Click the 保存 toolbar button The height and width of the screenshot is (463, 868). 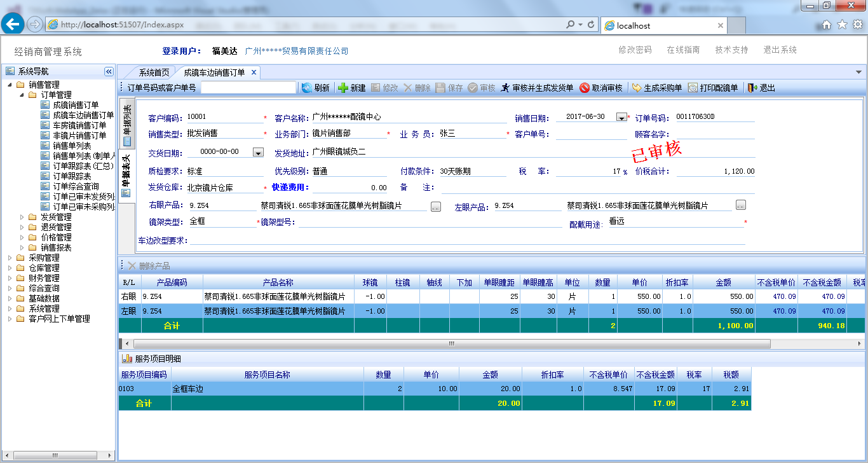coord(449,88)
